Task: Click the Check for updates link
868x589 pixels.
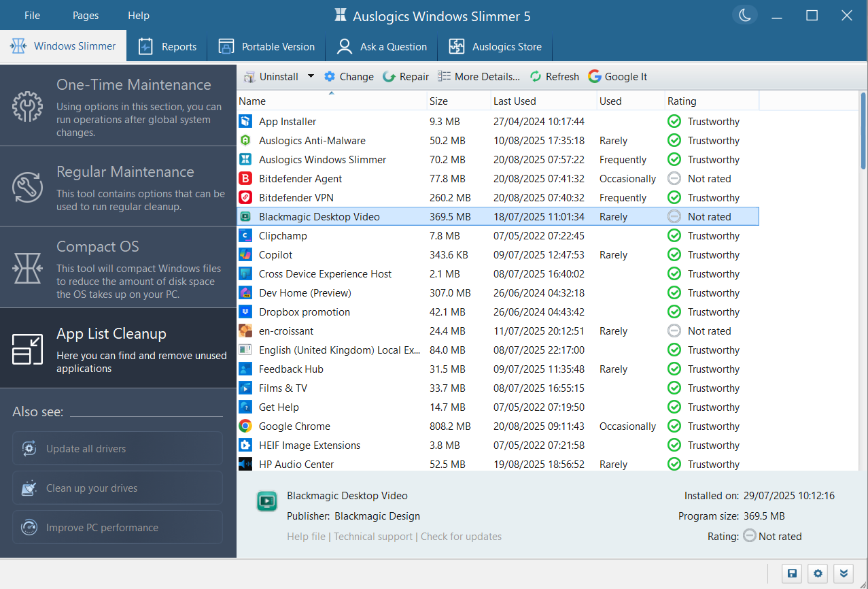Action: coord(461,537)
